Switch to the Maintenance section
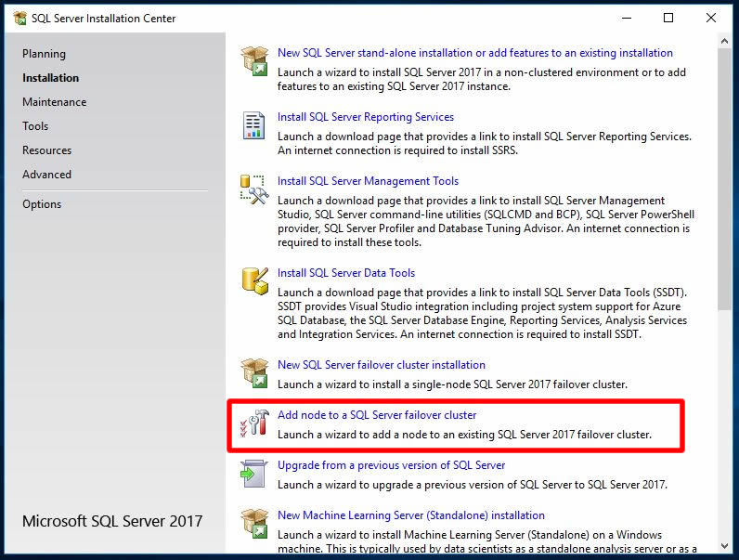Image resolution: width=739 pixels, height=560 pixels. [54, 102]
